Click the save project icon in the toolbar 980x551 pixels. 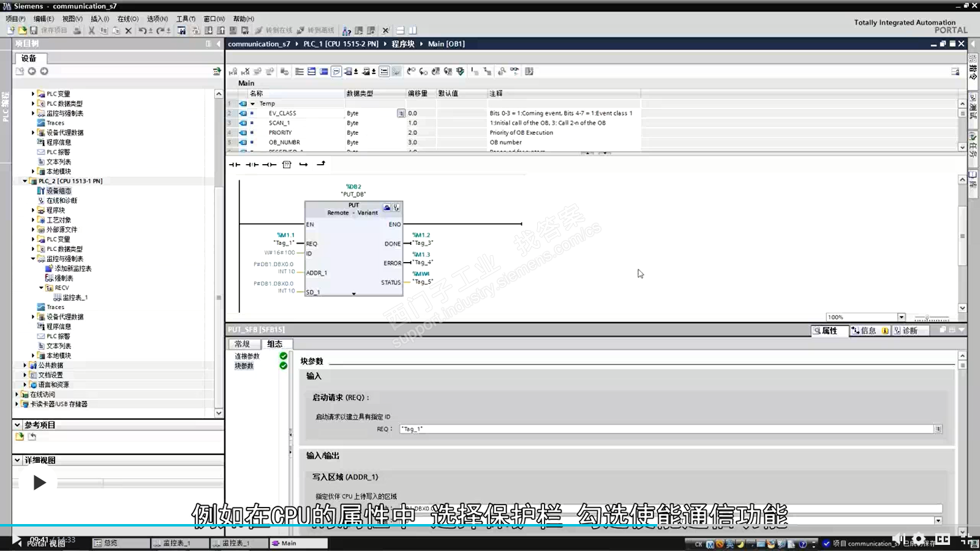pyautogui.click(x=34, y=30)
